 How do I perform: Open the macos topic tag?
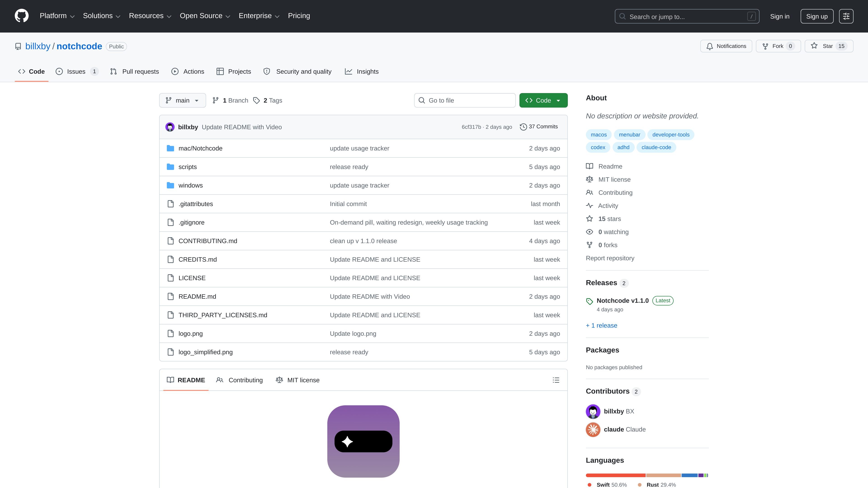coord(598,135)
